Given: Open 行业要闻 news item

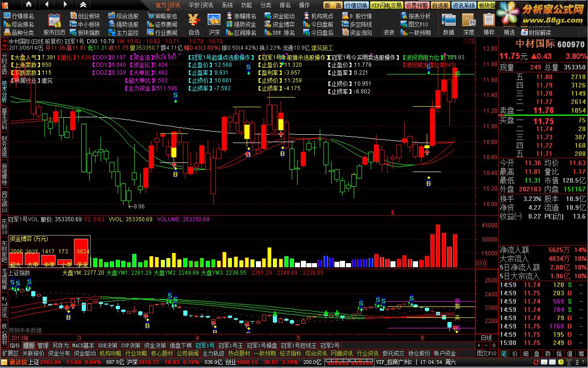Looking at the screenshot, I should [162, 33].
